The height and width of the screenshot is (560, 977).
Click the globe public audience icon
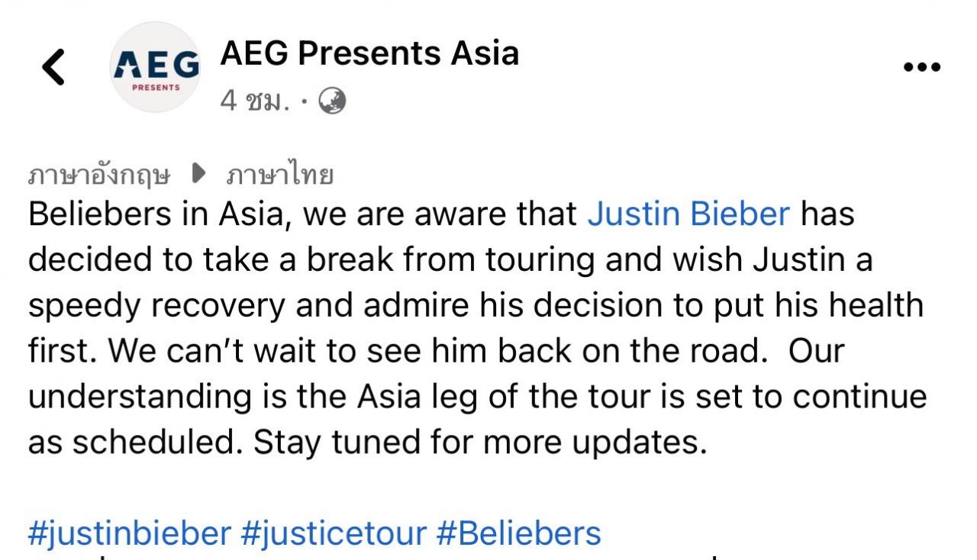(x=332, y=101)
